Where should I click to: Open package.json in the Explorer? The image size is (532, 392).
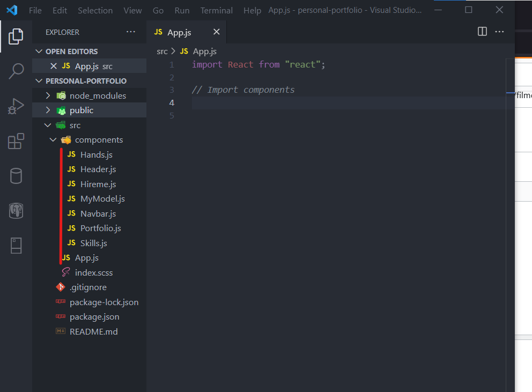(x=94, y=316)
